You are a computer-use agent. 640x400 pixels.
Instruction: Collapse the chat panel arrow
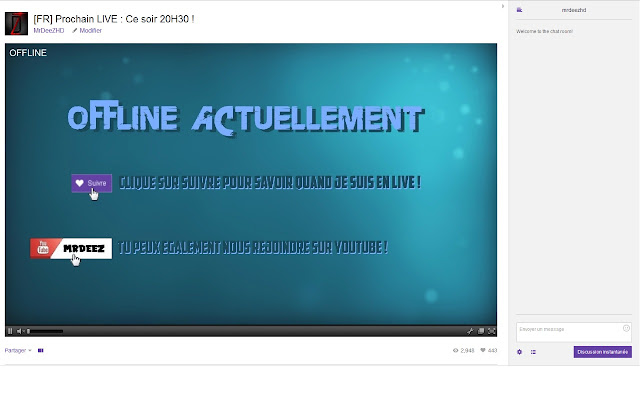click(x=502, y=6)
